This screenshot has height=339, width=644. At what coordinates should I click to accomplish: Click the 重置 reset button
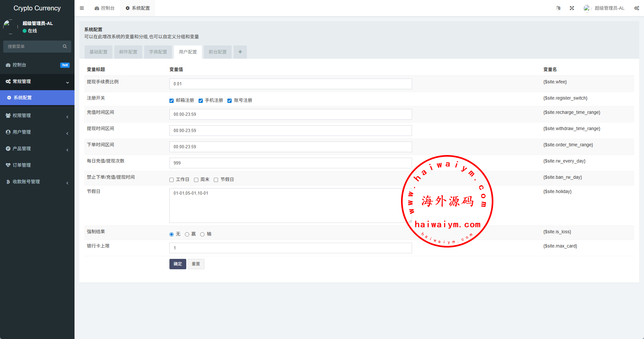[196, 264]
